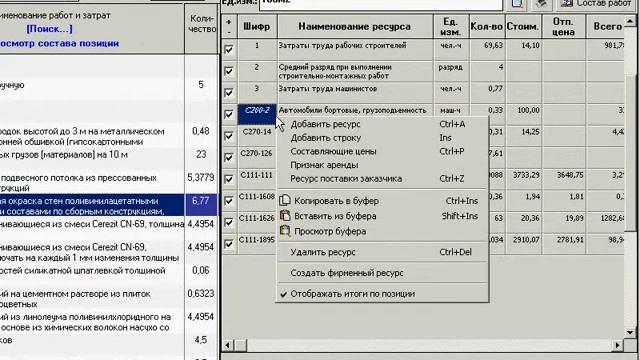The width and height of the screenshot is (640, 360).
Task: Click quantity '0,6323' in left panel
Action: (x=201, y=294)
